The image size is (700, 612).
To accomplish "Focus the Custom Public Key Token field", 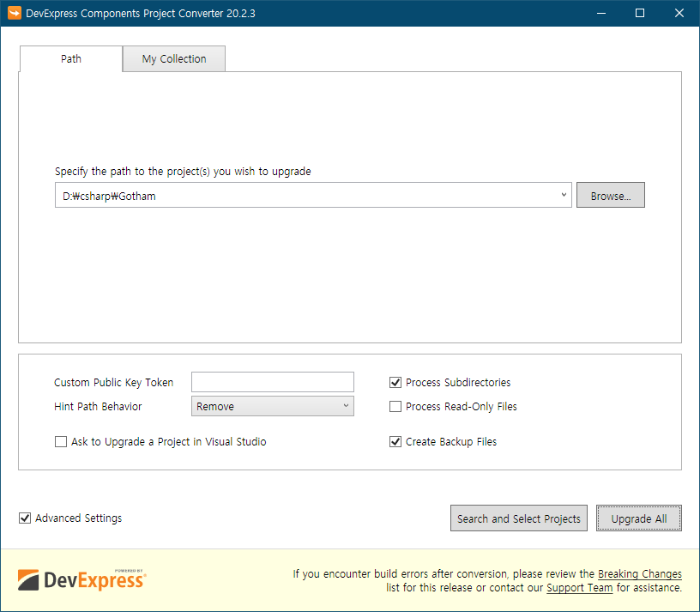I will pos(272,382).
